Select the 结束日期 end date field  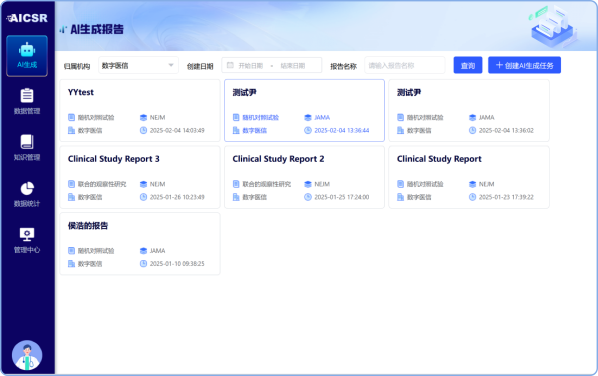tap(293, 66)
